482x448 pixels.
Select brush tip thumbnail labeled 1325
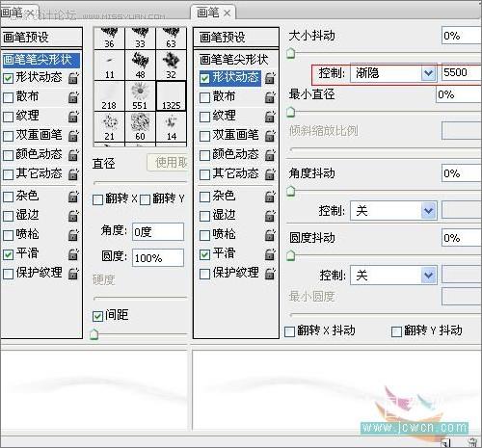click(x=171, y=96)
